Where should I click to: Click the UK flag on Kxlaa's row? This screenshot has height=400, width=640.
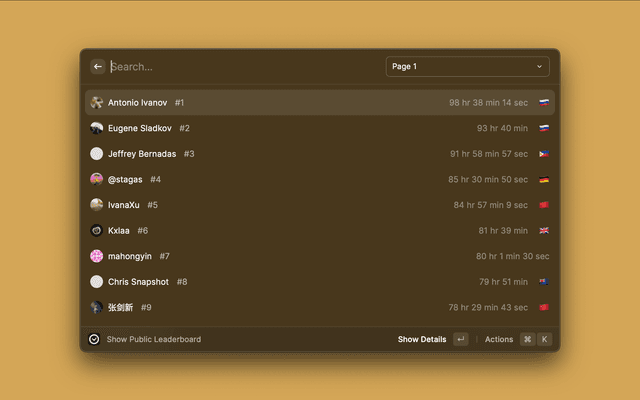(x=544, y=230)
